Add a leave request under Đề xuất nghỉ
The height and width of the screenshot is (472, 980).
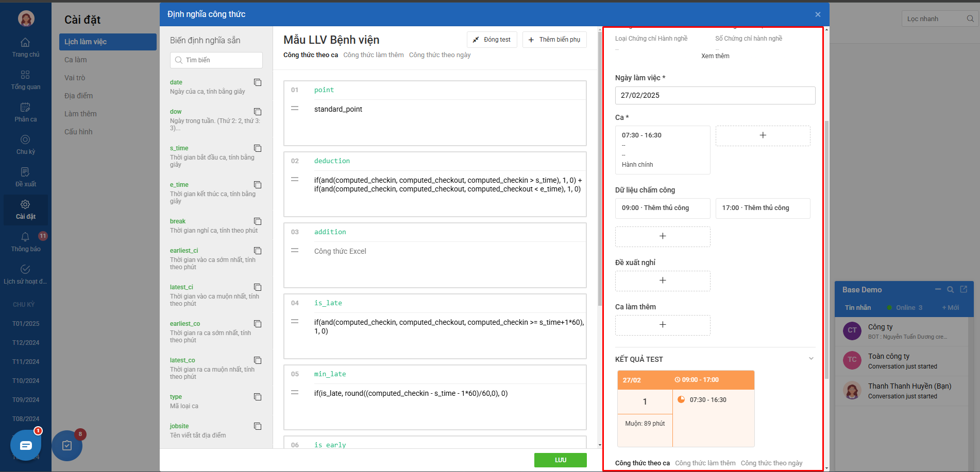(663, 281)
